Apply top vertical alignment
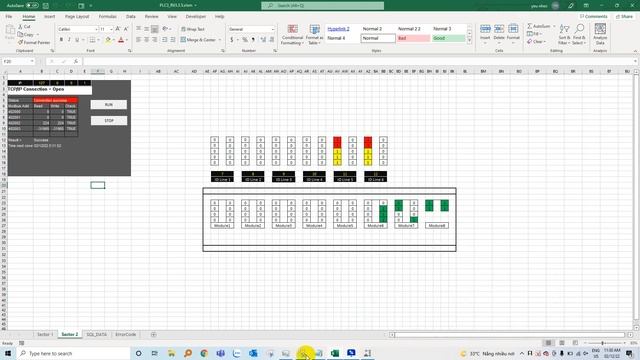The image size is (640, 360). (x=139, y=29)
